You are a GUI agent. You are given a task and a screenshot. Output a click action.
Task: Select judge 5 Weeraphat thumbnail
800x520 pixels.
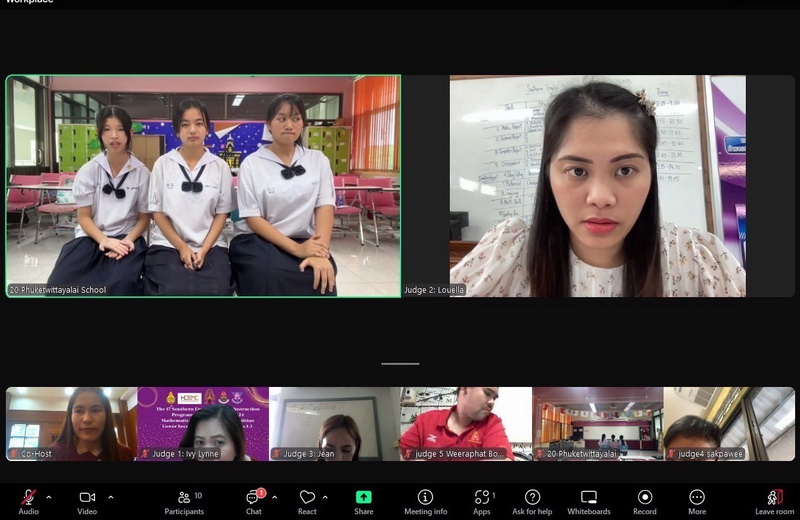(466, 424)
